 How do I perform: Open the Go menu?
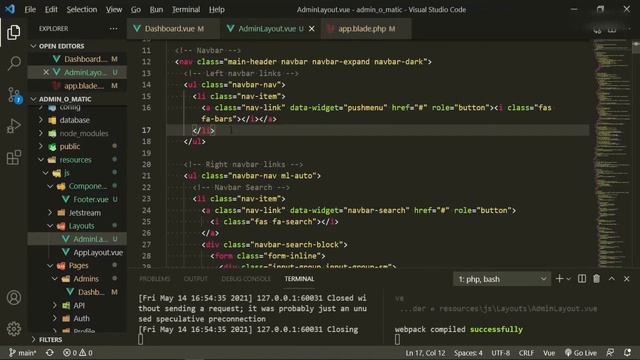click(x=136, y=9)
